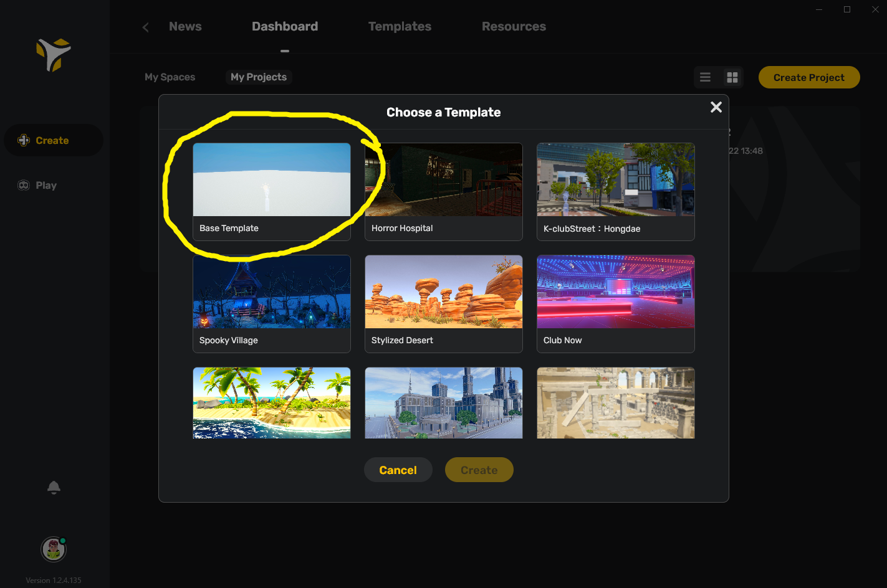This screenshot has height=588, width=887.
Task: Open the notifications bell
Action: click(54, 487)
